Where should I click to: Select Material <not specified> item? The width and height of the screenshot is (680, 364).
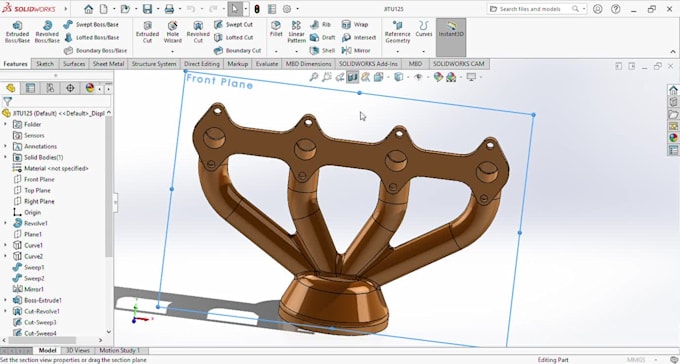(x=51, y=168)
